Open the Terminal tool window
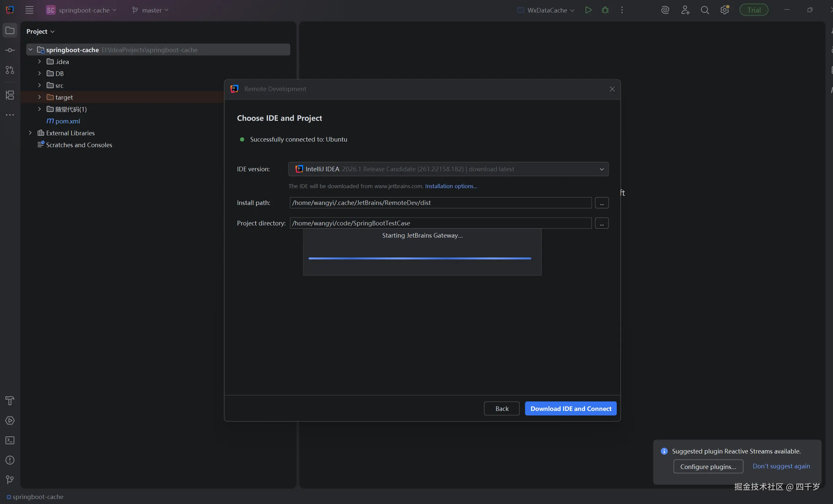This screenshot has height=504, width=833. pyautogui.click(x=10, y=440)
